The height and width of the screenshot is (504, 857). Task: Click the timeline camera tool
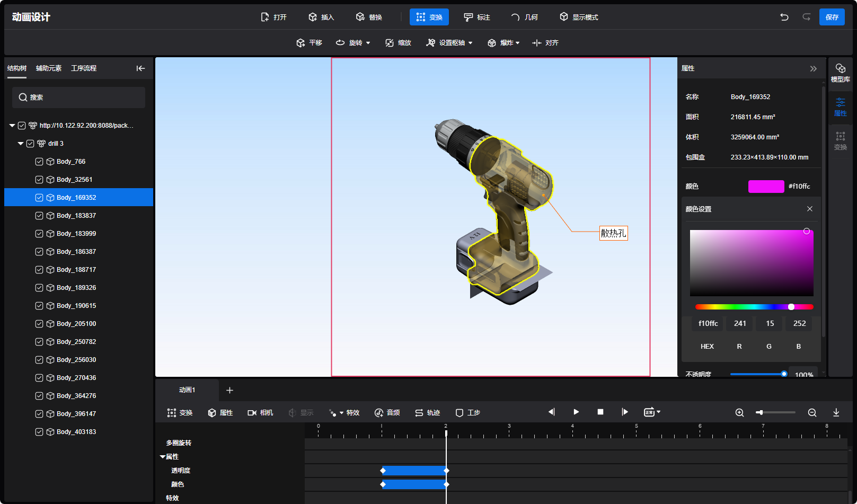pyautogui.click(x=260, y=412)
